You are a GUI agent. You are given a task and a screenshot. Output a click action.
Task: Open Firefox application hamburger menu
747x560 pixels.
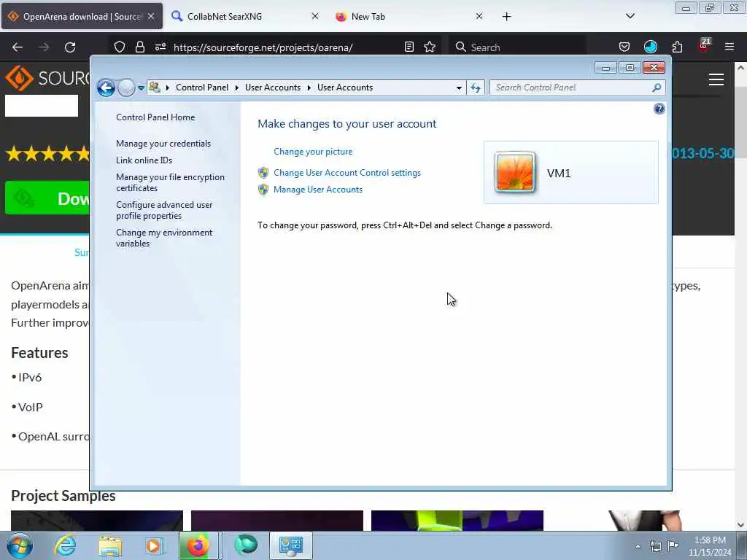point(729,47)
